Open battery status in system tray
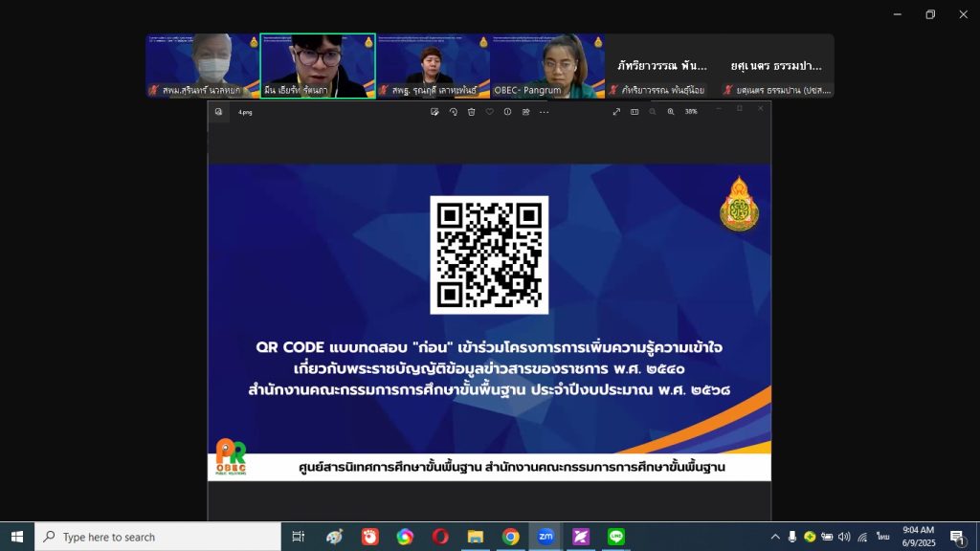Image resolution: width=980 pixels, height=551 pixels. pyautogui.click(x=827, y=537)
